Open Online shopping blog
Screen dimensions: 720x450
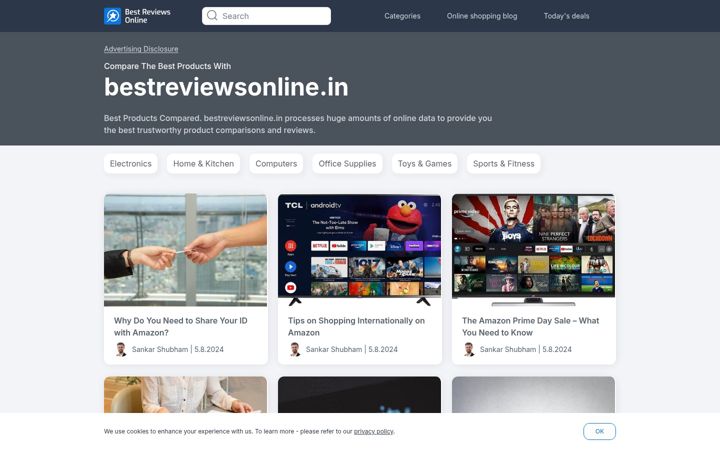pyautogui.click(x=482, y=16)
